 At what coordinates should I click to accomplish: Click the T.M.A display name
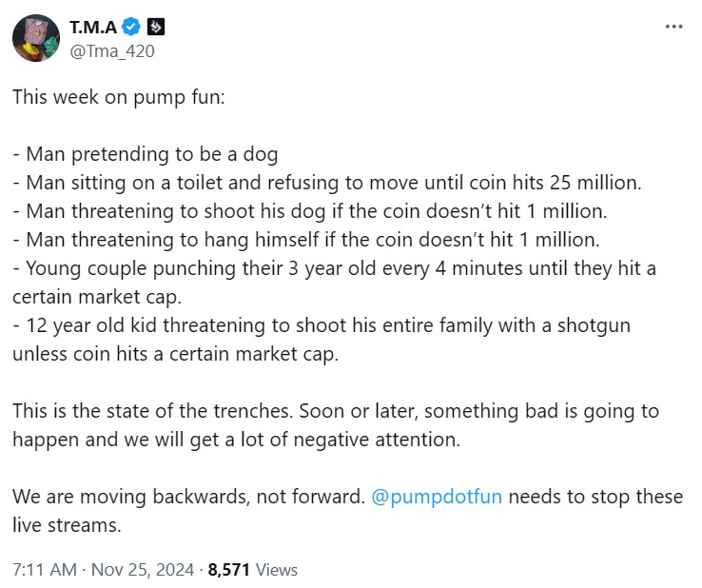click(95, 28)
